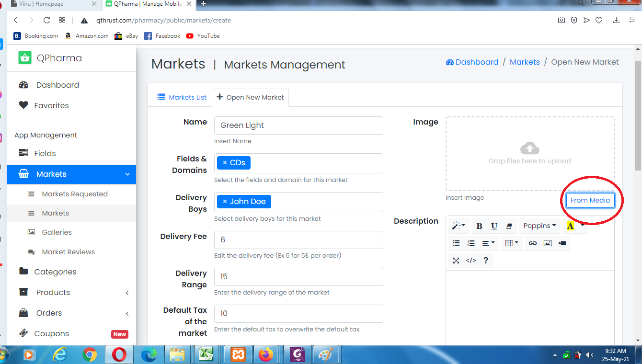Click the eraser remove-formatting icon
The width and height of the screenshot is (642, 364).
pos(509,226)
